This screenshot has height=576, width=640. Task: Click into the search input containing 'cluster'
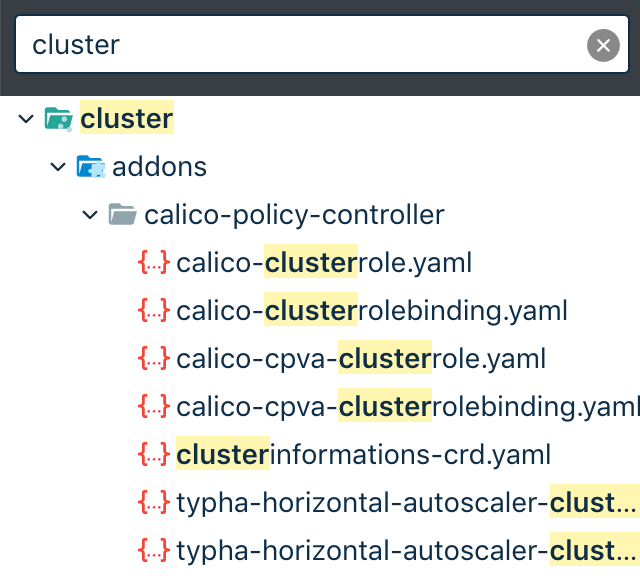click(300, 45)
